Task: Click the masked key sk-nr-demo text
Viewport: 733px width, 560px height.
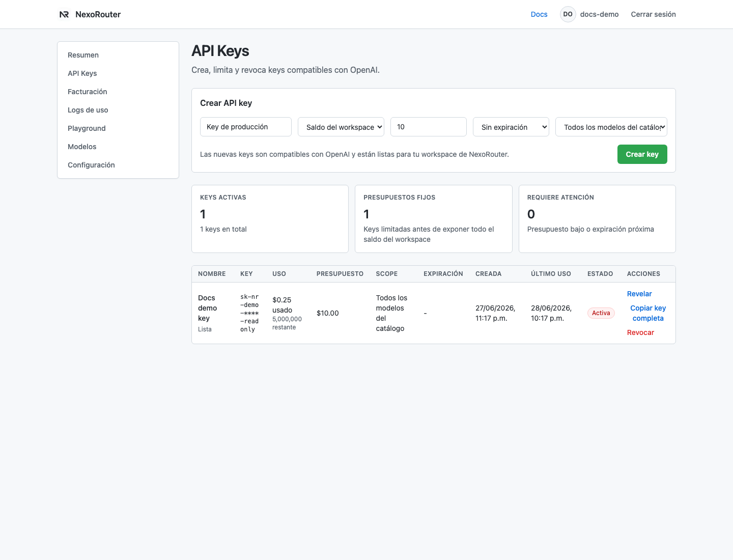Action: click(x=249, y=313)
